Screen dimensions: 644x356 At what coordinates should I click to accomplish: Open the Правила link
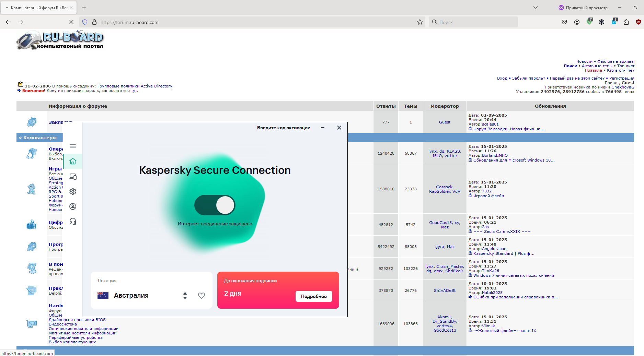point(594,70)
